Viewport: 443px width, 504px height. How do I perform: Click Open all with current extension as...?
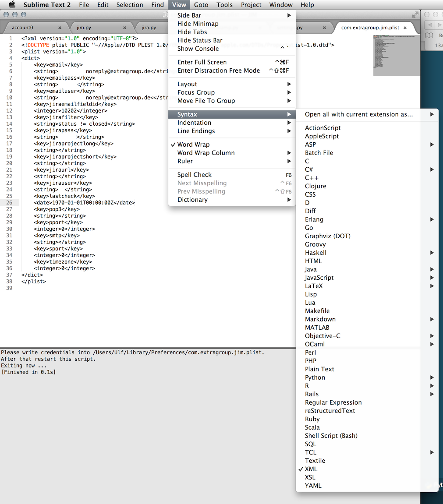[x=359, y=114]
